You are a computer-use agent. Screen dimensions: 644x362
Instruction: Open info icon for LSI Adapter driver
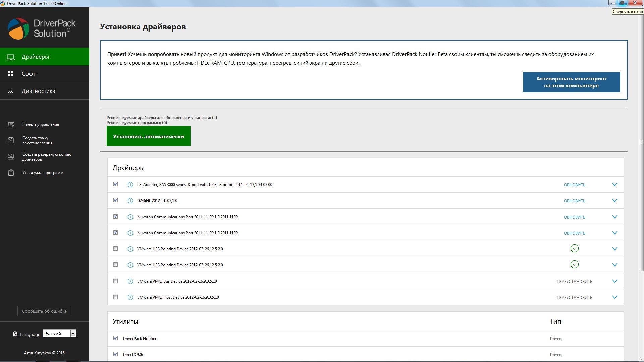130,185
